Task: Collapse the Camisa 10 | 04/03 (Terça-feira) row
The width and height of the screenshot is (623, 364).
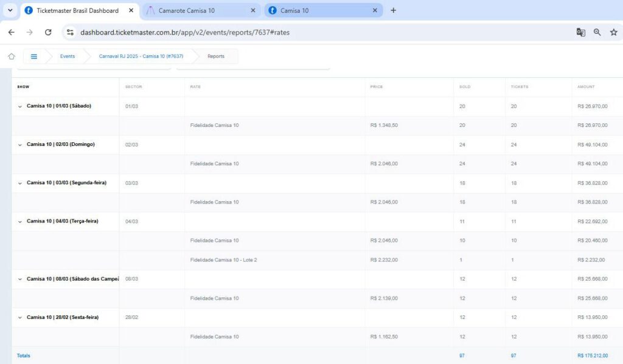Action: pyautogui.click(x=20, y=221)
